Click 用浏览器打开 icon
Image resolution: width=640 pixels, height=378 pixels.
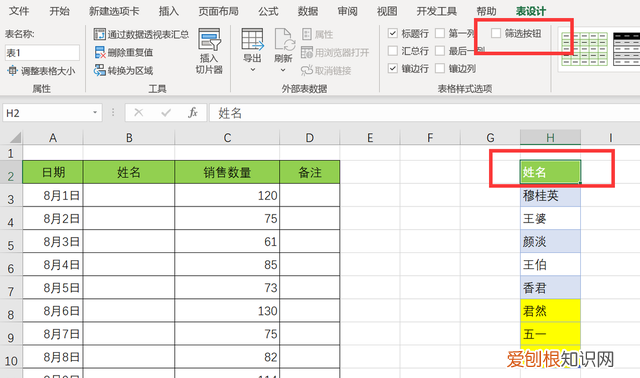[307, 52]
